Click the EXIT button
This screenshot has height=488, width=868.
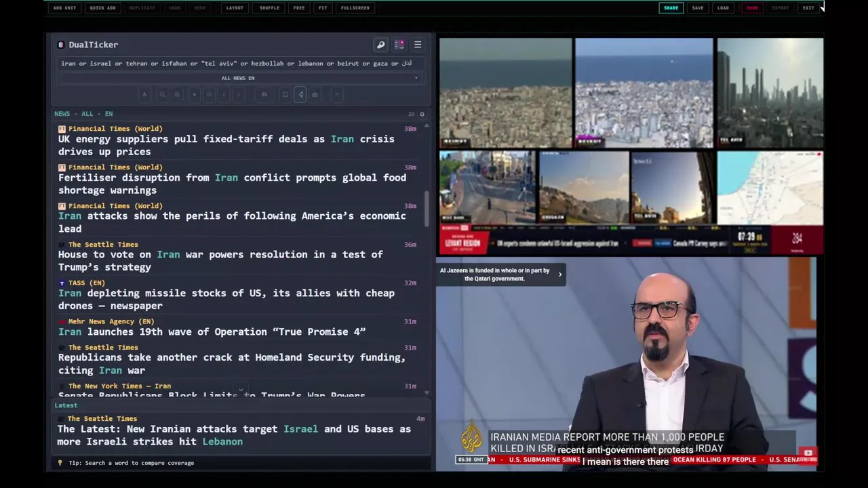tap(808, 8)
